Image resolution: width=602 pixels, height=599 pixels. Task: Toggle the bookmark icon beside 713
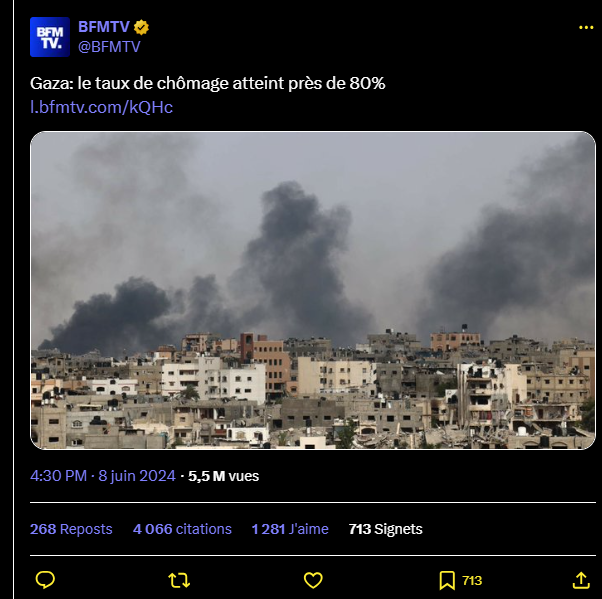click(447, 580)
